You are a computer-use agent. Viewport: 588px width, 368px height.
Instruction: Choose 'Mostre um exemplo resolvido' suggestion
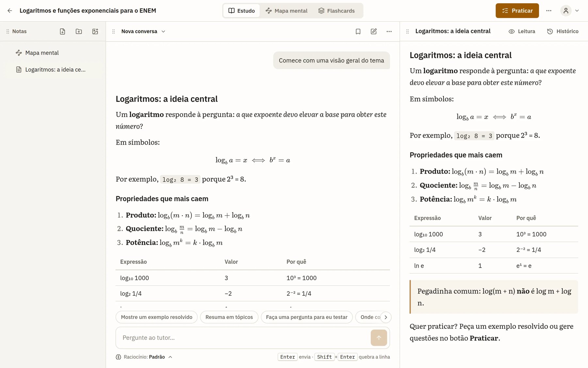(156, 317)
